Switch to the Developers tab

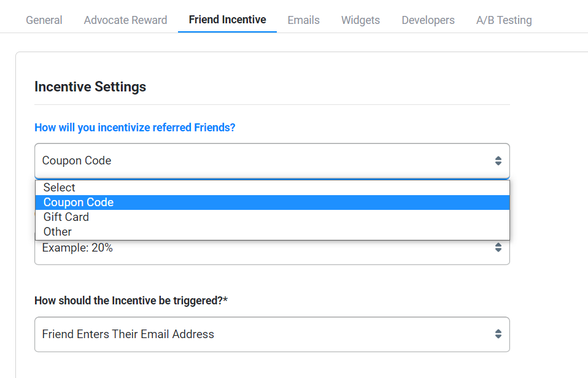click(x=428, y=20)
